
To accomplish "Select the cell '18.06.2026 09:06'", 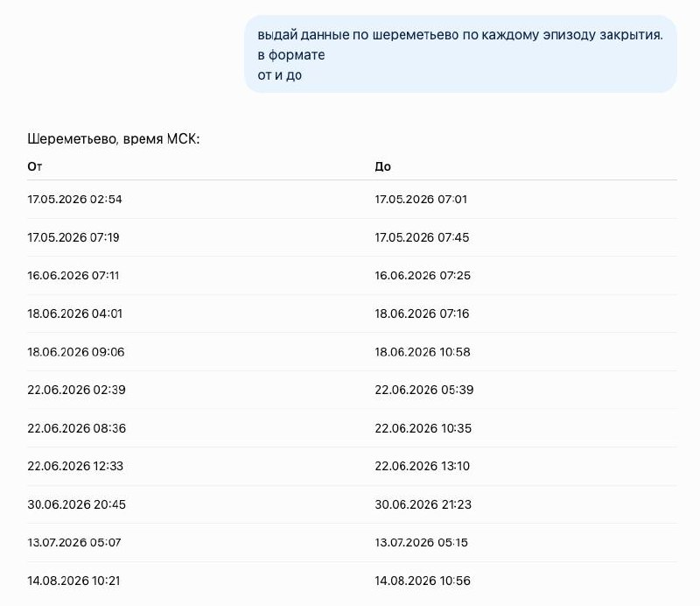I will (76, 352).
